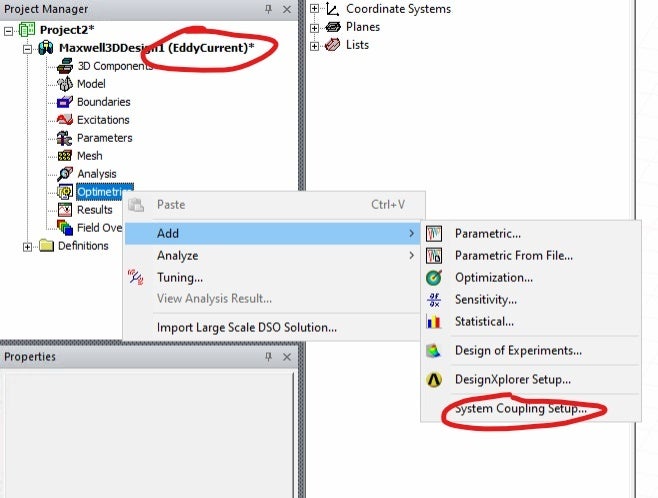Click the Maxwell3DDesign1 design icon
658x498 pixels.
pos(46,48)
